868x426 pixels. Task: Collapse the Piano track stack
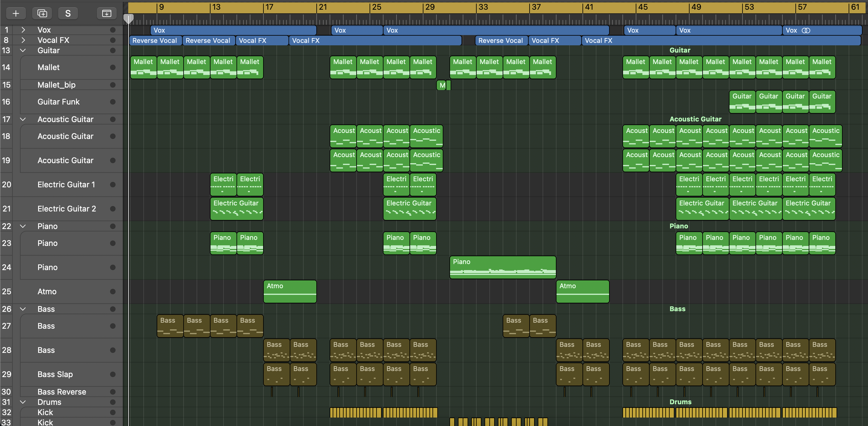click(23, 226)
